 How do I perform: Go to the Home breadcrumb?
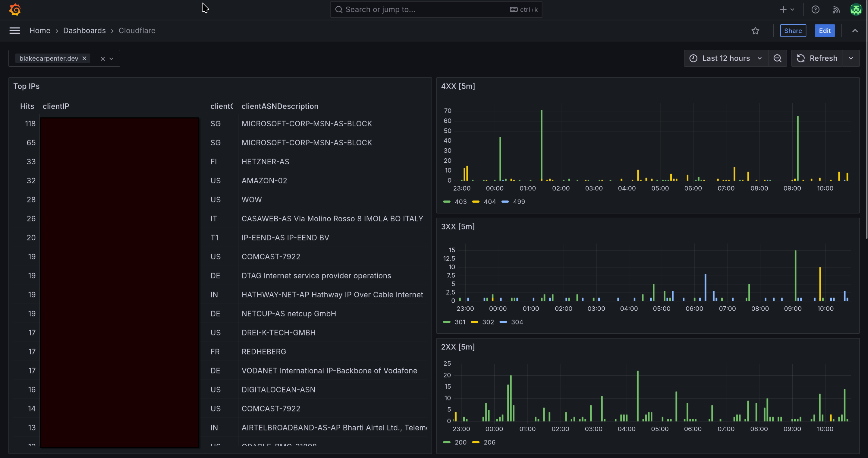click(x=40, y=31)
